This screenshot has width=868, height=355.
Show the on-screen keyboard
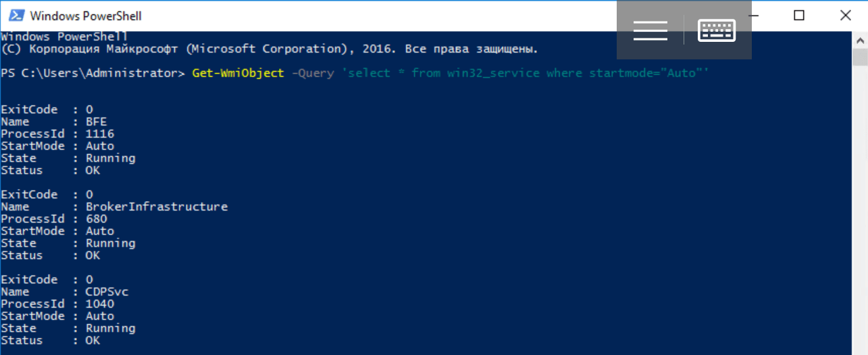(717, 30)
